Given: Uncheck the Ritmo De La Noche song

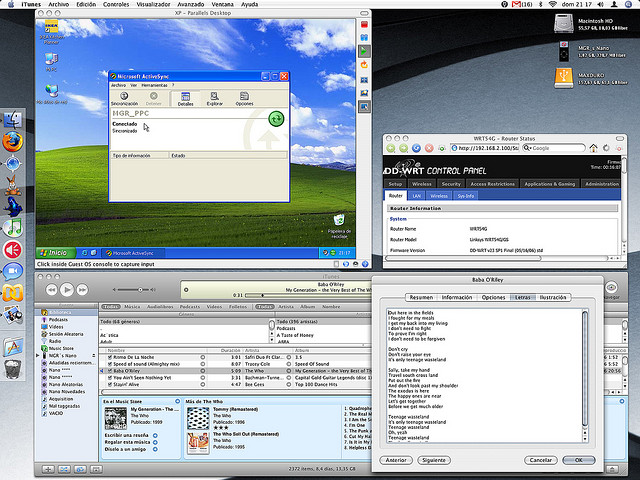Looking at the screenshot, I should point(109,357).
